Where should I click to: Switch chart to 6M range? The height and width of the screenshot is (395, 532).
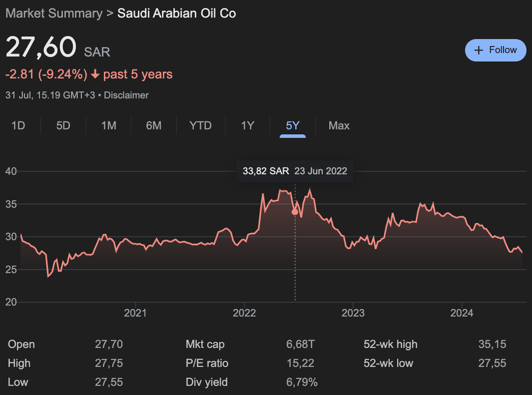click(153, 126)
